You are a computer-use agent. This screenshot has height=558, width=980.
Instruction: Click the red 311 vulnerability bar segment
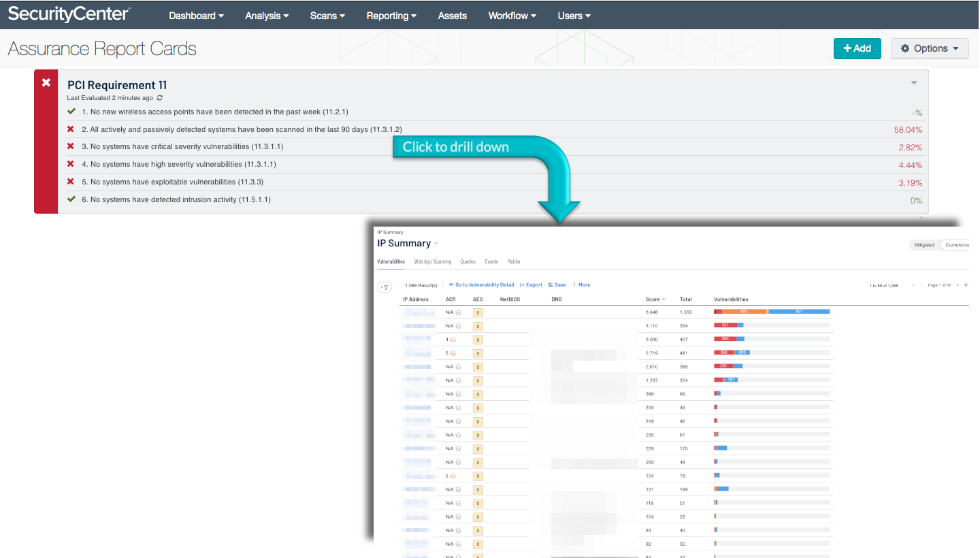(725, 325)
